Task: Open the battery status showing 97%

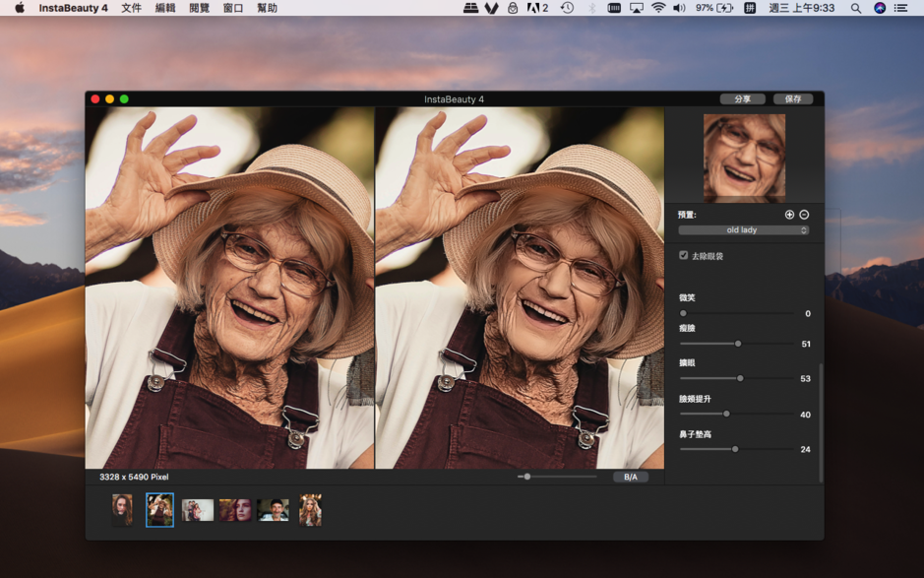Action: click(x=713, y=9)
